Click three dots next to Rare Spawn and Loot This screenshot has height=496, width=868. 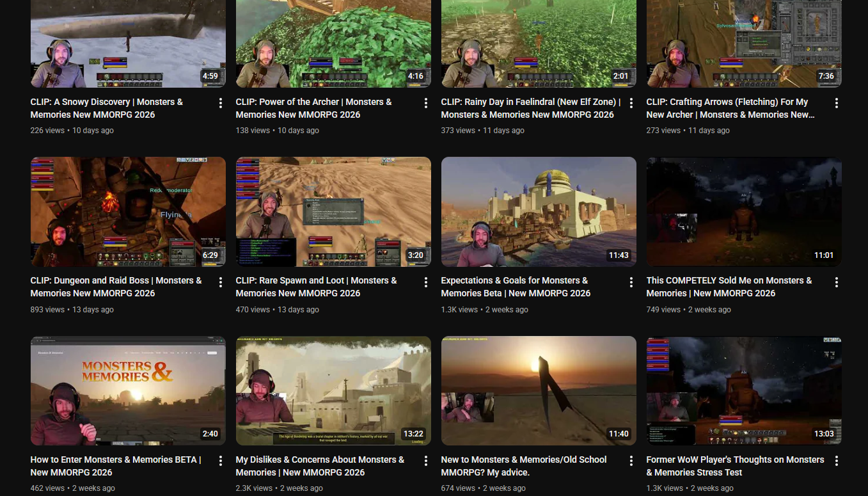(426, 282)
